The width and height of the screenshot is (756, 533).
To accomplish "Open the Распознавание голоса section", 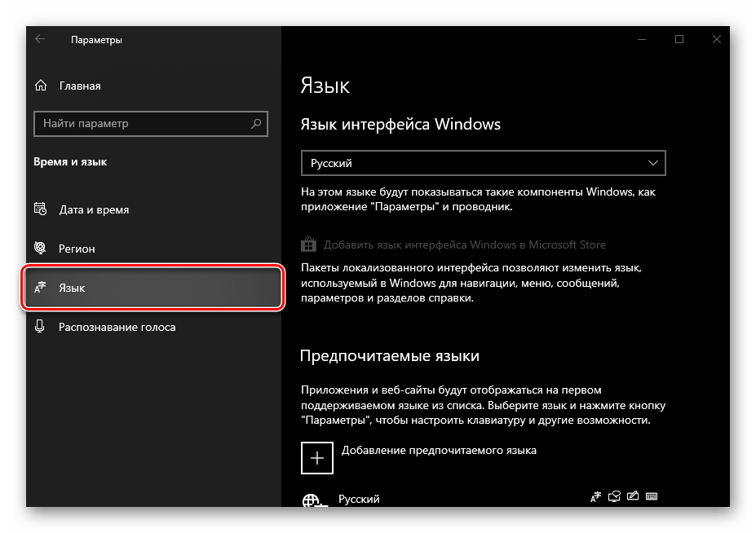I will pos(117,327).
